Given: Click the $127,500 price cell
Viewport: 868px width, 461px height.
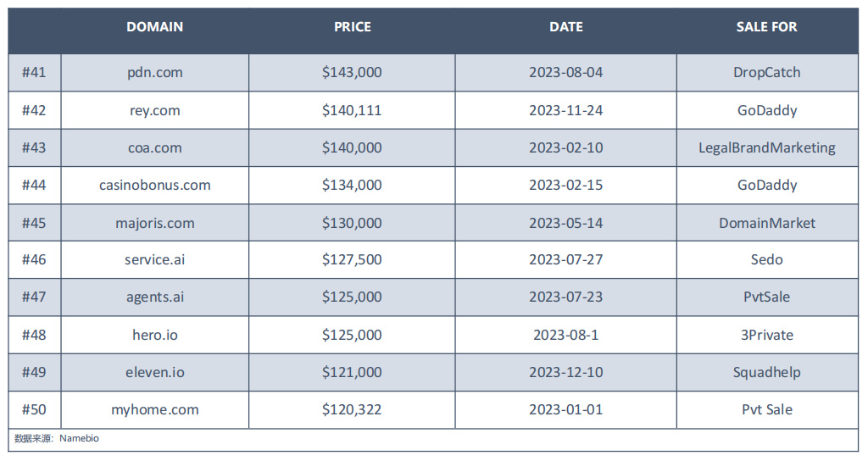Looking at the screenshot, I should coord(352,259).
